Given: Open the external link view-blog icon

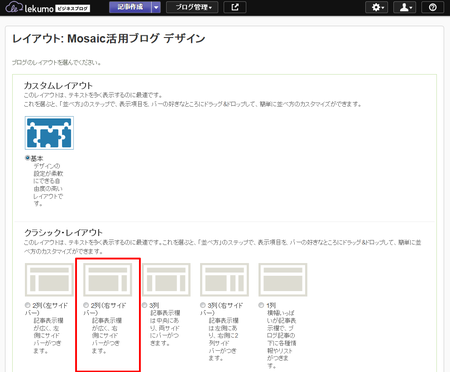Looking at the screenshot, I should coord(235,7).
